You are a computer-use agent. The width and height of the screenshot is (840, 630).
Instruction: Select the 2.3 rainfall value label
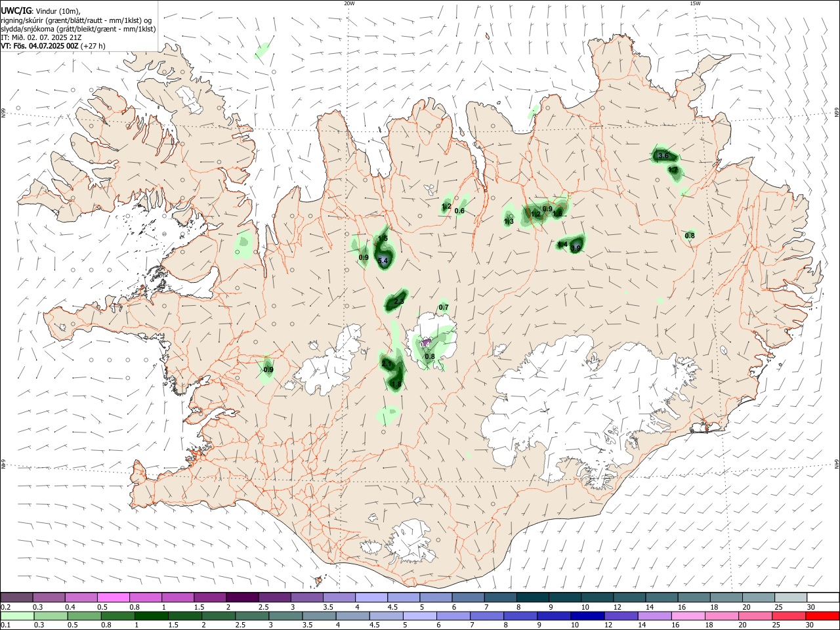tap(399, 301)
